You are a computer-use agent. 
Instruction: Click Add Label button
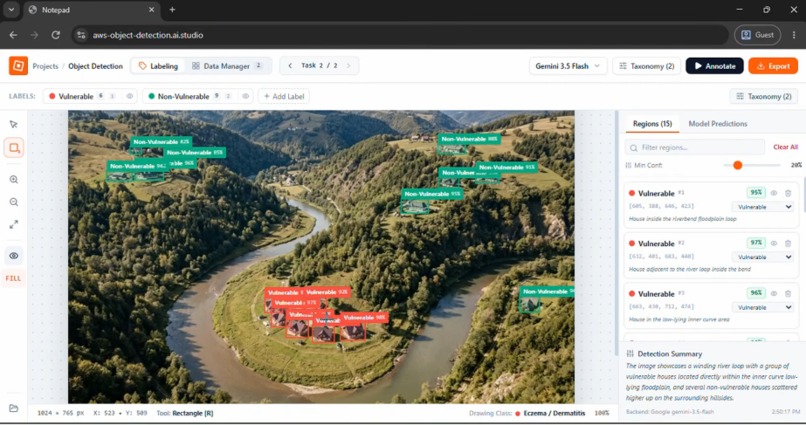[284, 96]
